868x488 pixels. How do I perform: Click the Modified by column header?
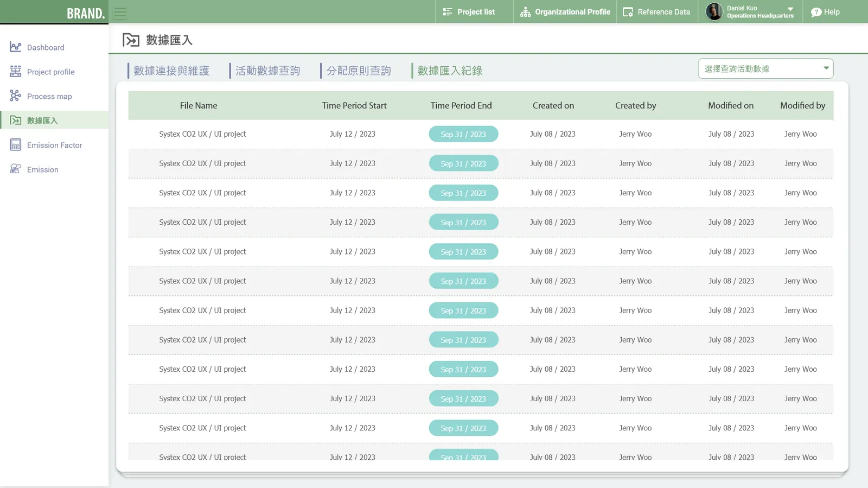click(803, 105)
